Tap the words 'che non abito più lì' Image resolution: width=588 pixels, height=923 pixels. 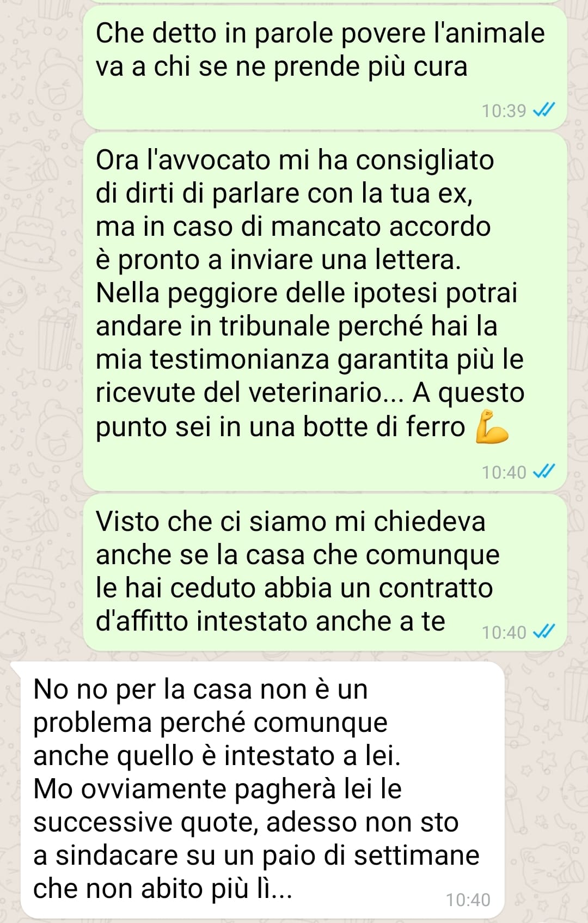163,889
